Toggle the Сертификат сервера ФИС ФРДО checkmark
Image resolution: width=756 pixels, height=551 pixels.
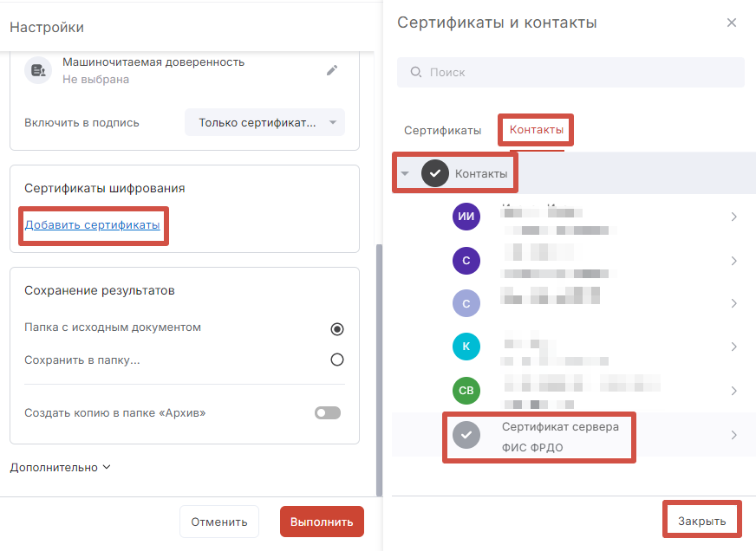[x=466, y=435]
